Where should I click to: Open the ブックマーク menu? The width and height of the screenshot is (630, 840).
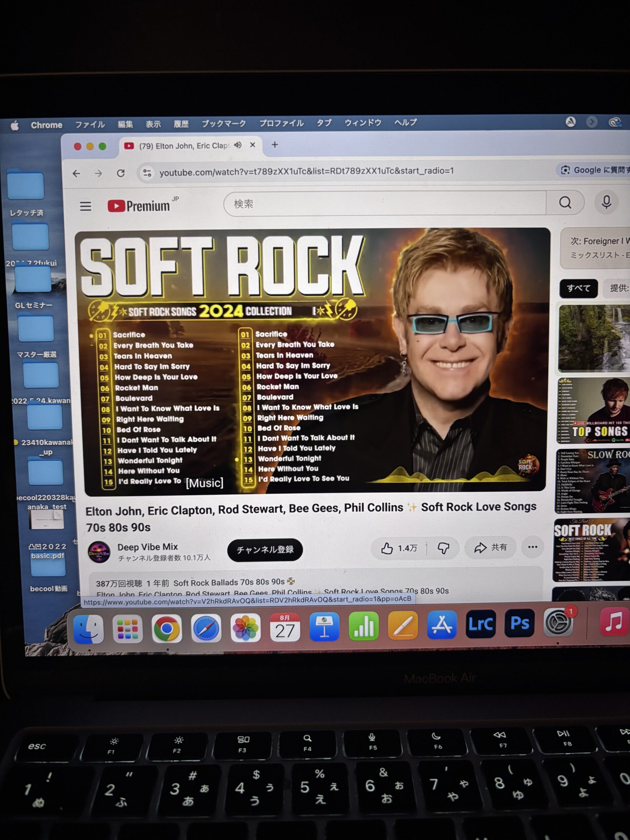tap(224, 123)
